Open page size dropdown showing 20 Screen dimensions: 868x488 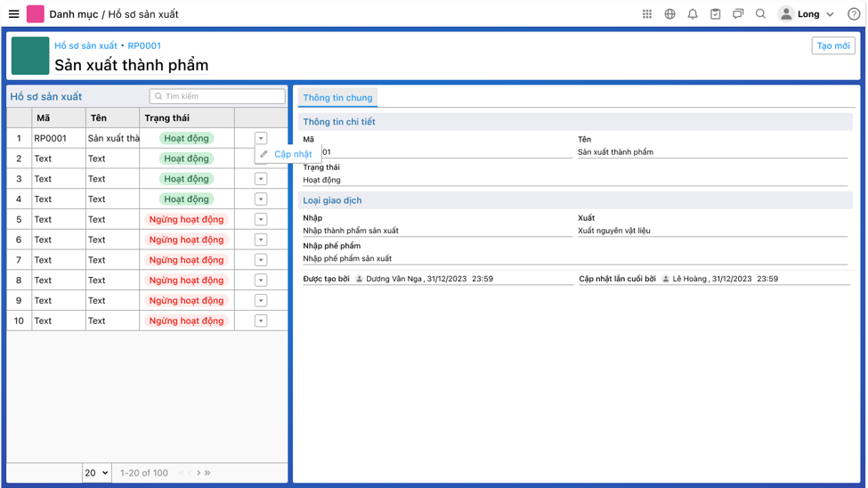(x=96, y=473)
